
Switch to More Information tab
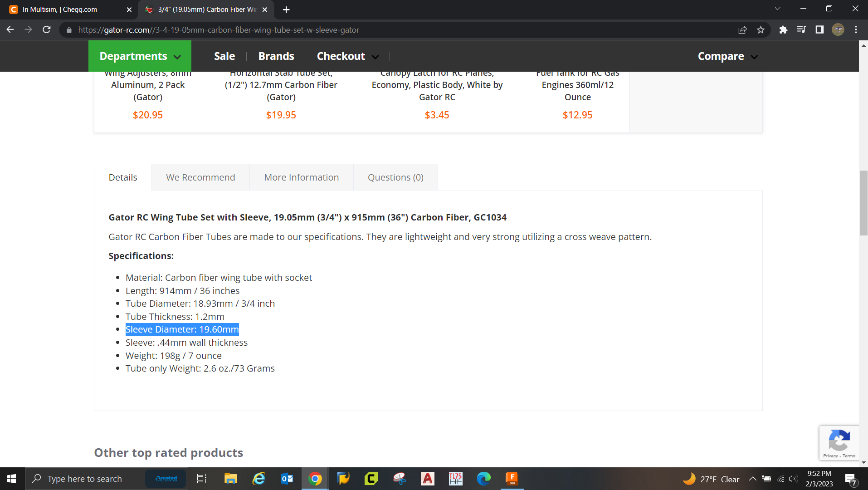[x=302, y=177]
